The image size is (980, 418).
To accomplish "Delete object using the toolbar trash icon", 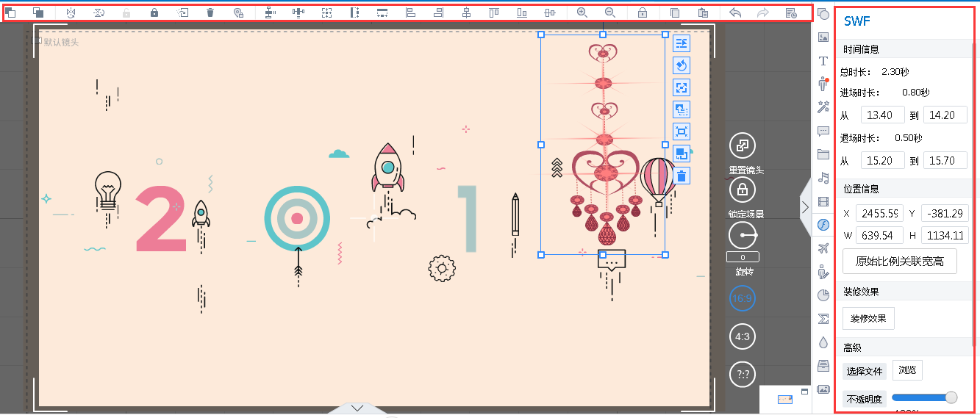I will 210,12.
